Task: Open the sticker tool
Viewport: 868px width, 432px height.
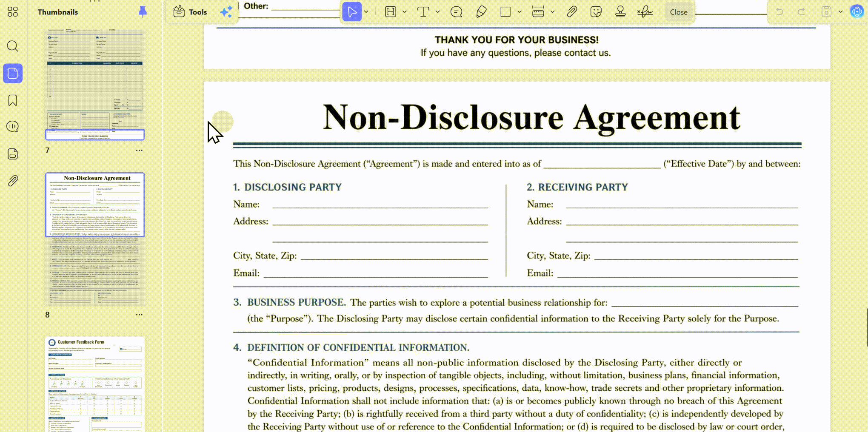Action: (x=596, y=12)
